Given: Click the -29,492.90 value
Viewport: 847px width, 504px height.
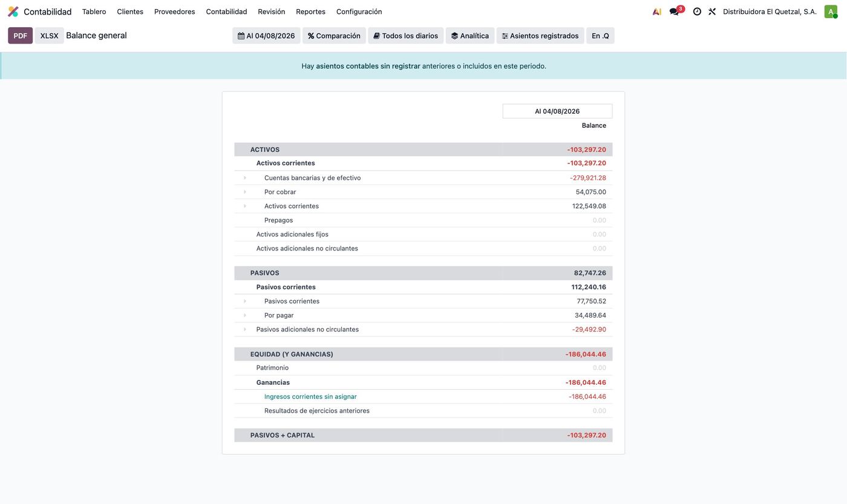Looking at the screenshot, I should point(589,330).
